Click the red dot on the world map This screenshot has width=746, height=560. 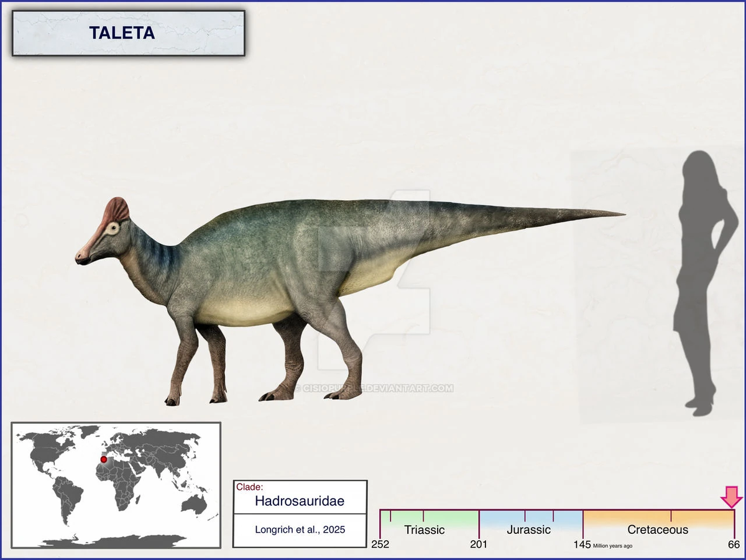click(x=104, y=459)
